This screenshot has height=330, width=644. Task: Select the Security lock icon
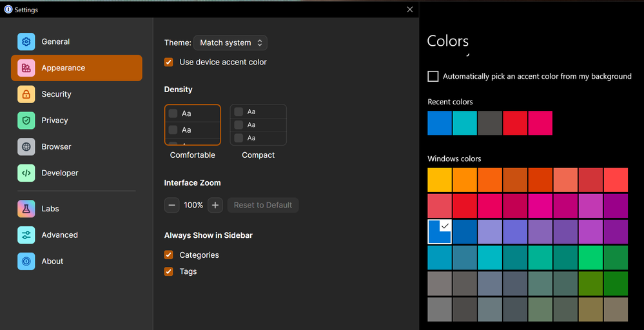point(26,94)
